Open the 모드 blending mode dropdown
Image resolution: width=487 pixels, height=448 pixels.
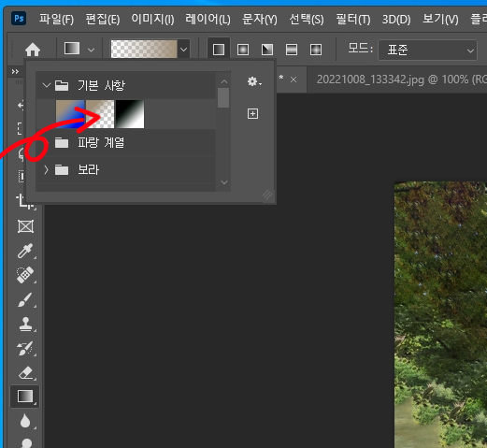pyautogui.click(x=427, y=50)
